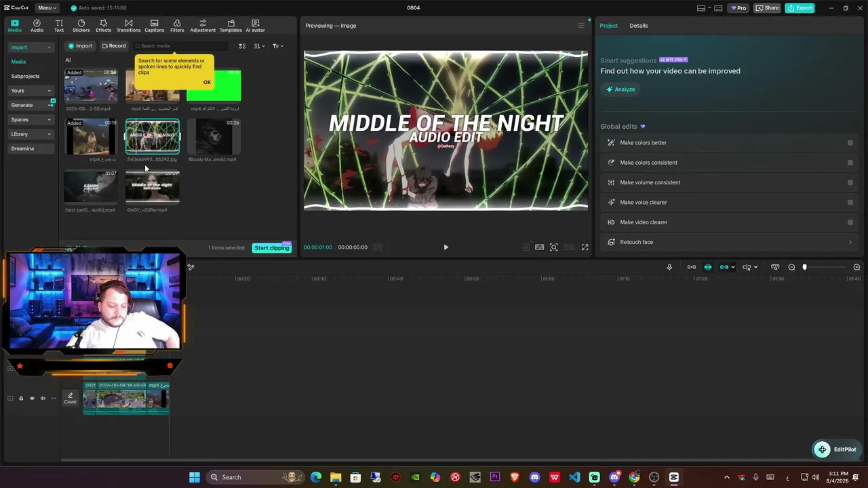This screenshot has width=868, height=488.
Task: Open the Menu dropdown in title bar
Action: [47, 8]
